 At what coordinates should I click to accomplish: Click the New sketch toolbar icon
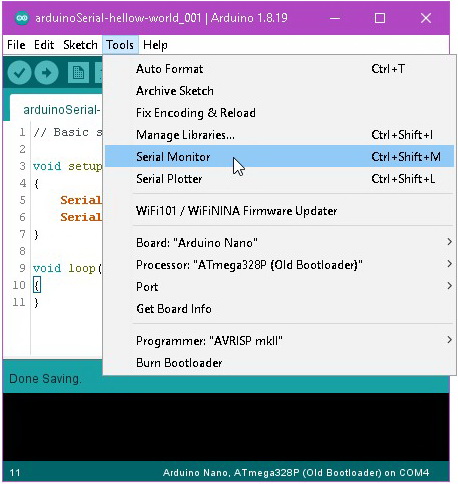pyautogui.click(x=78, y=72)
